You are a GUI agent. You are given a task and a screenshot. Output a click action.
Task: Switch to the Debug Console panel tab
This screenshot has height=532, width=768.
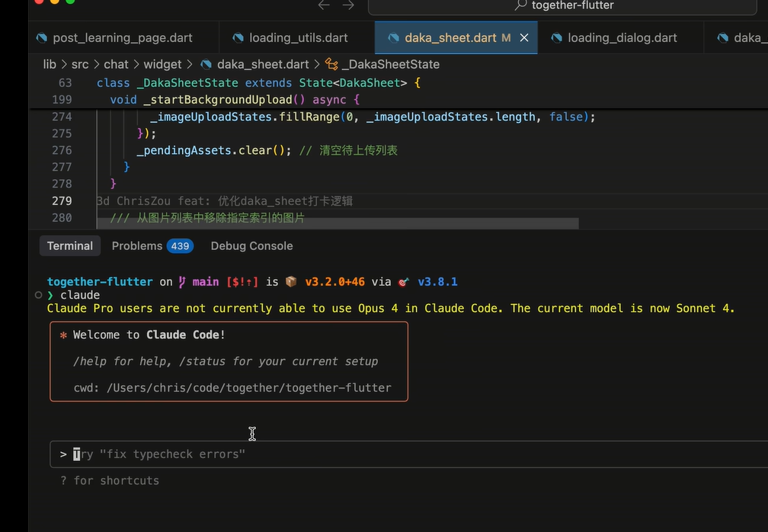251,246
